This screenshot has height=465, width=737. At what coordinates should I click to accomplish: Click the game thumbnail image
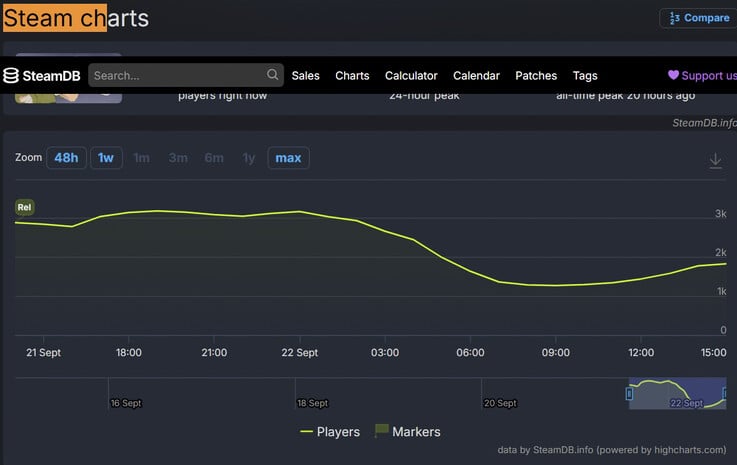(x=68, y=98)
